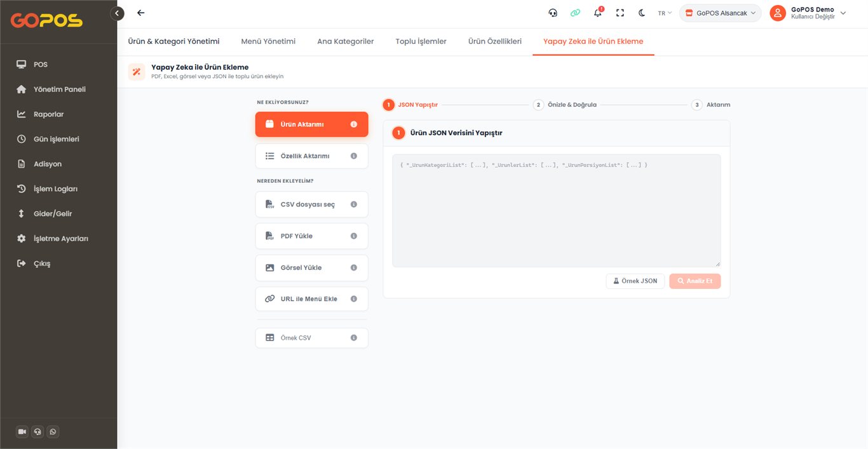
Task: Click inside the JSON paste text area
Action: point(556,211)
